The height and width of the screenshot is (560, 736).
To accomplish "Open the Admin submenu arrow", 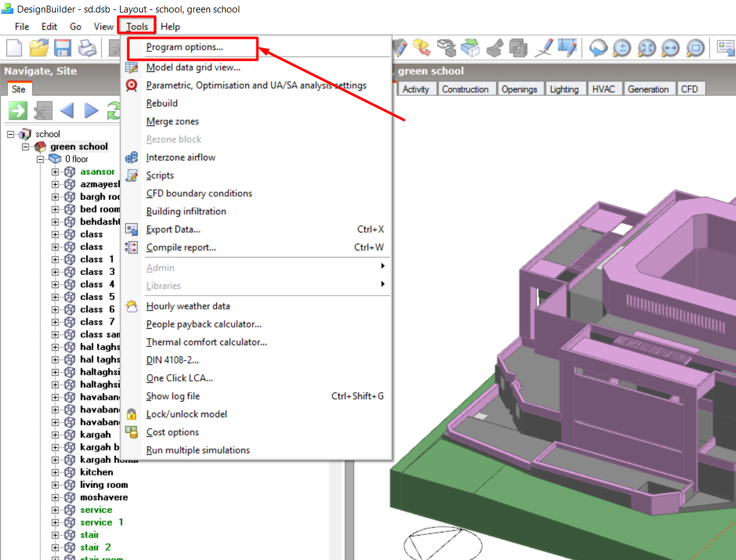I will point(383,266).
